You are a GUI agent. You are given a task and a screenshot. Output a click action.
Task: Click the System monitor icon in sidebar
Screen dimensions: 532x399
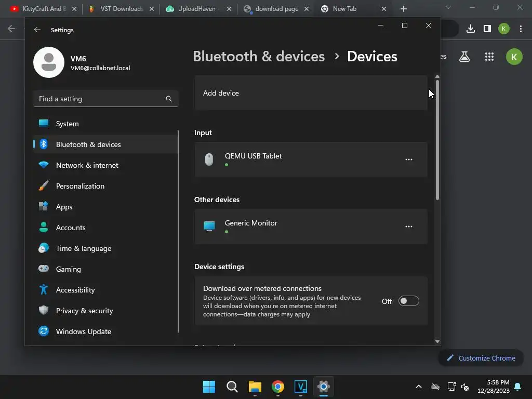[44, 123]
